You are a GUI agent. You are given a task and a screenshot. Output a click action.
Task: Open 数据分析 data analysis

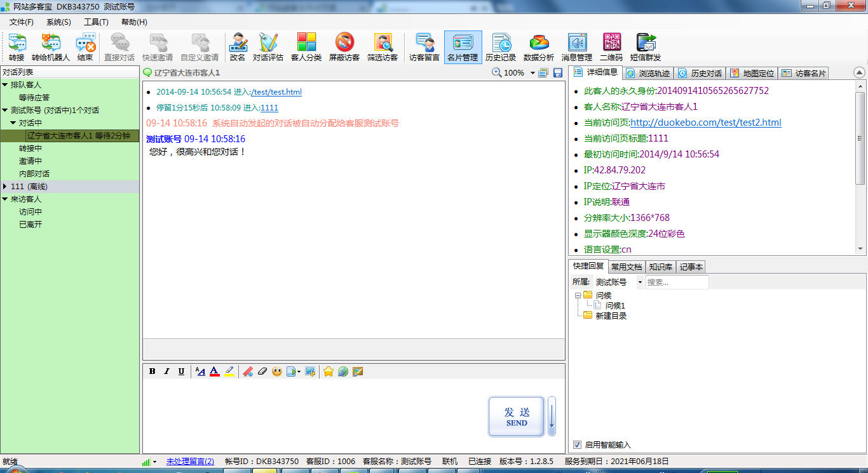coord(539,47)
